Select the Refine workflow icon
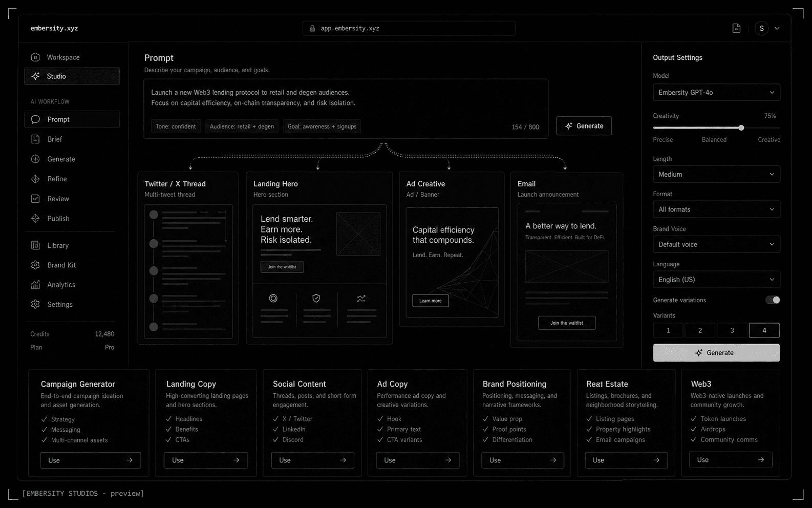The width and height of the screenshot is (812, 508). (x=35, y=179)
